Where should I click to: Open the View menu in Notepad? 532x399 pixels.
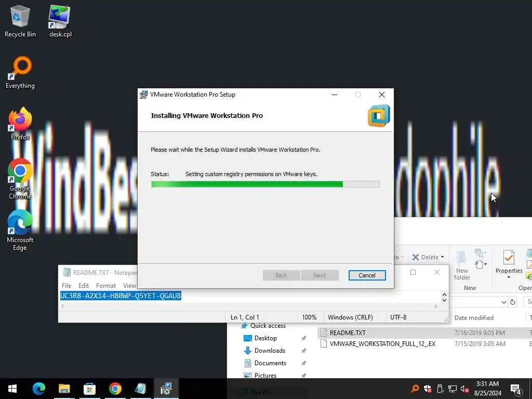coord(129,286)
